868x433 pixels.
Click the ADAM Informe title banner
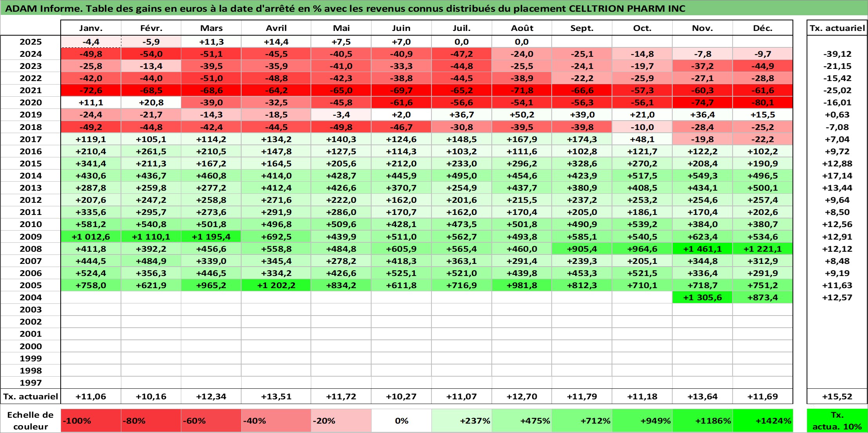[434, 8]
